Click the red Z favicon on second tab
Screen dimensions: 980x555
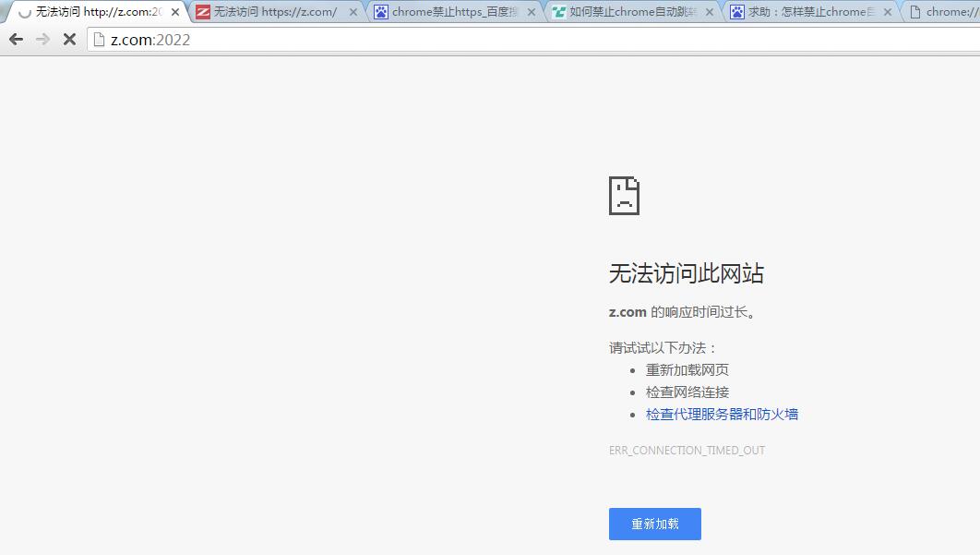pos(203,12)
